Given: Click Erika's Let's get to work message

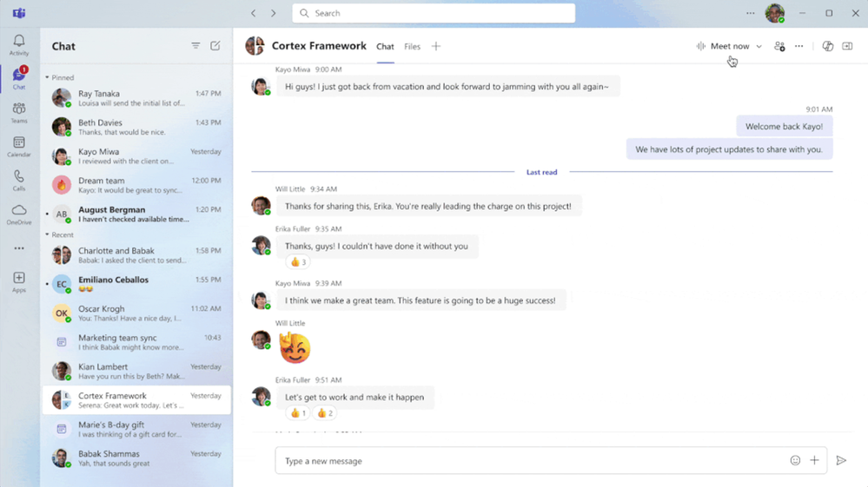Looking at the screenshot, I should (x=354, y=398).
